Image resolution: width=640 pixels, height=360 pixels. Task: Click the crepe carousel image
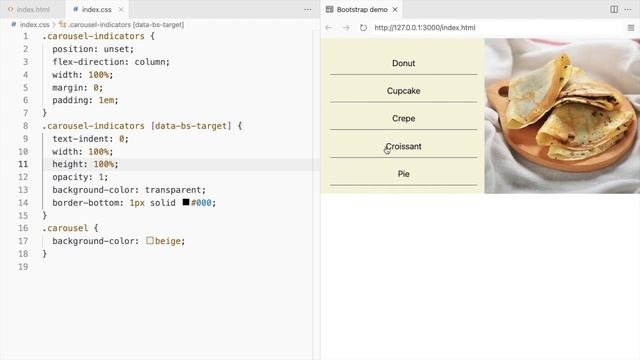point(562,116)
